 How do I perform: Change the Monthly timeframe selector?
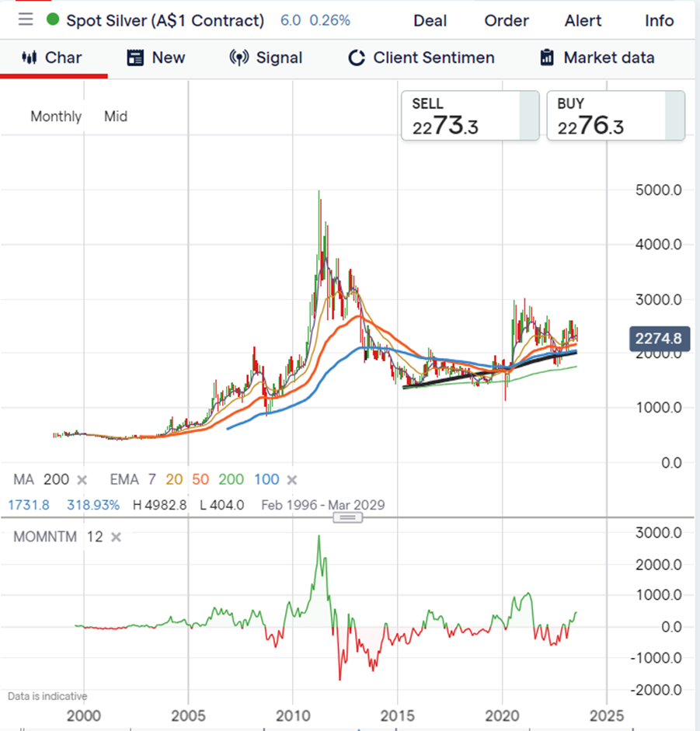(56, 116)
